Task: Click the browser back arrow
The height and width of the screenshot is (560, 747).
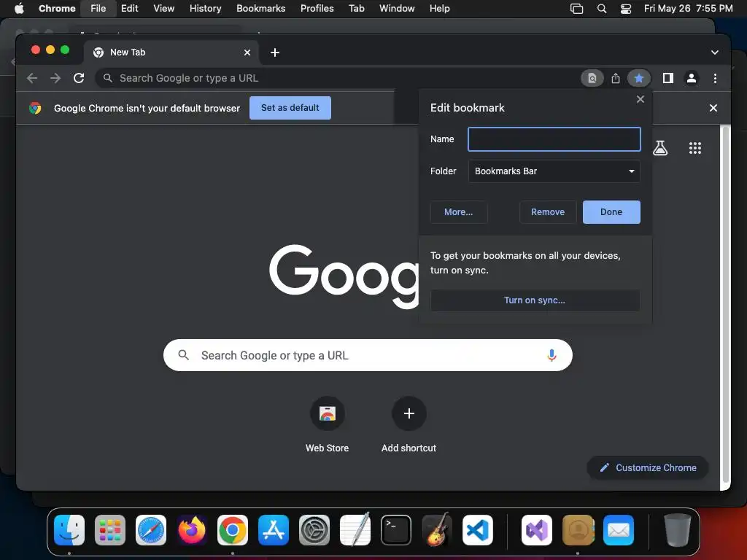Action: 32,78
